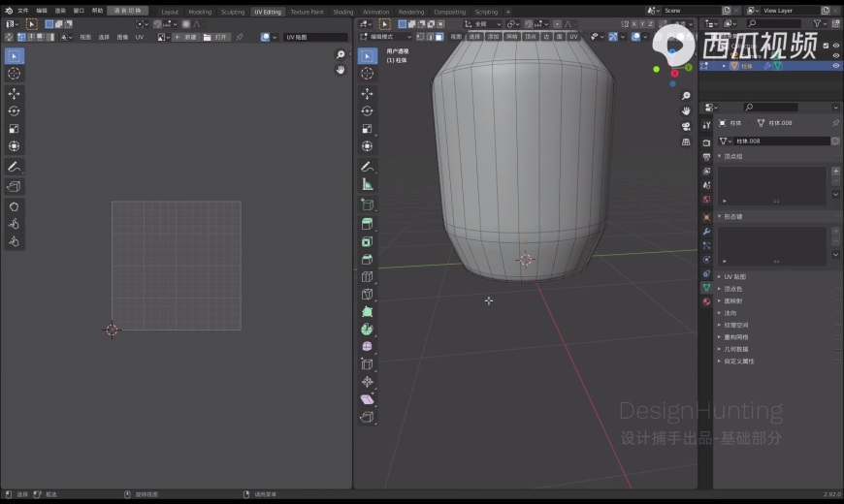Screen dimensions: 844x504
Task: Select the Cursor tool in UV editor
Action: click(x=14, y=74)
